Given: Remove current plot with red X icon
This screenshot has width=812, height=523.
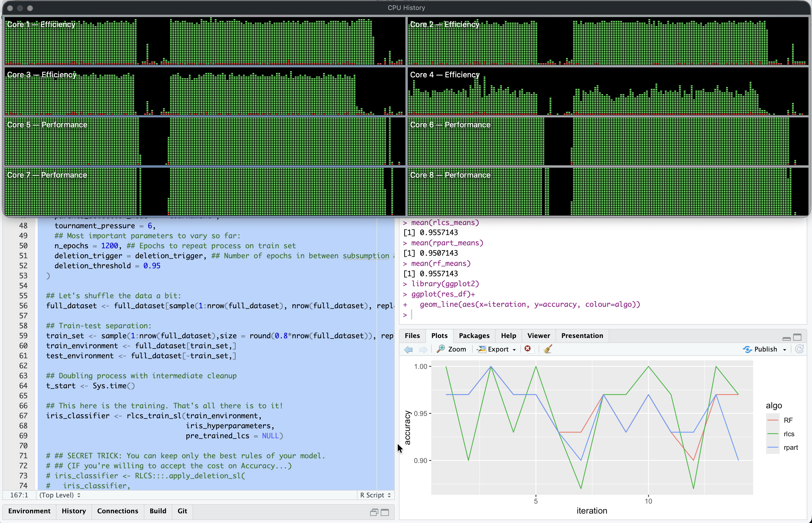Looking at the screenshot, I should (x=528, y=349).
